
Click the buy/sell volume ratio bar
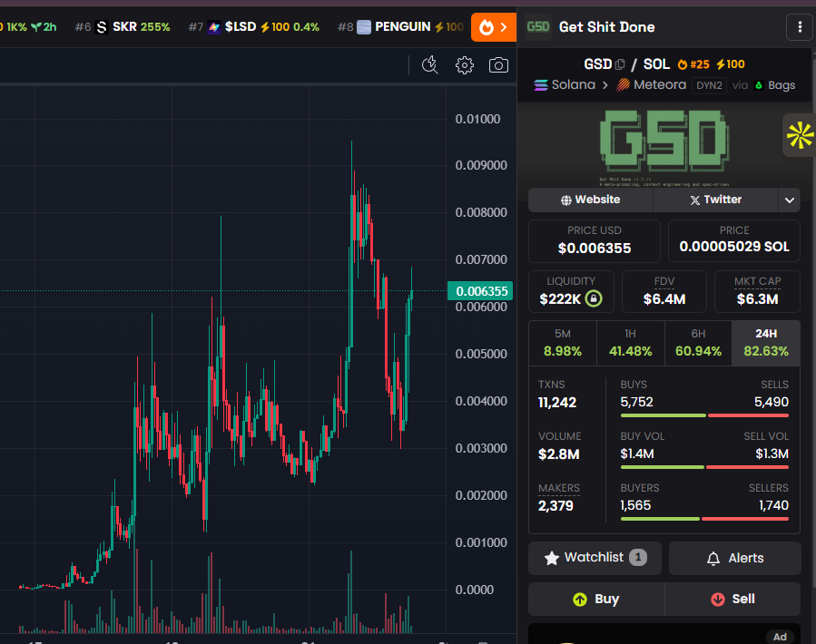[704, 467]
